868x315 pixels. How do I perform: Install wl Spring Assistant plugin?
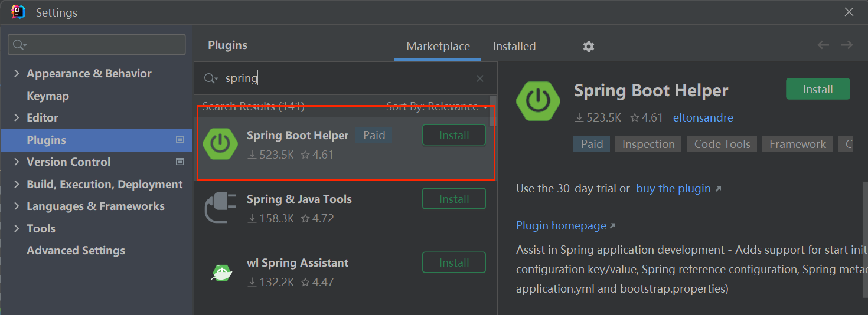454,262
